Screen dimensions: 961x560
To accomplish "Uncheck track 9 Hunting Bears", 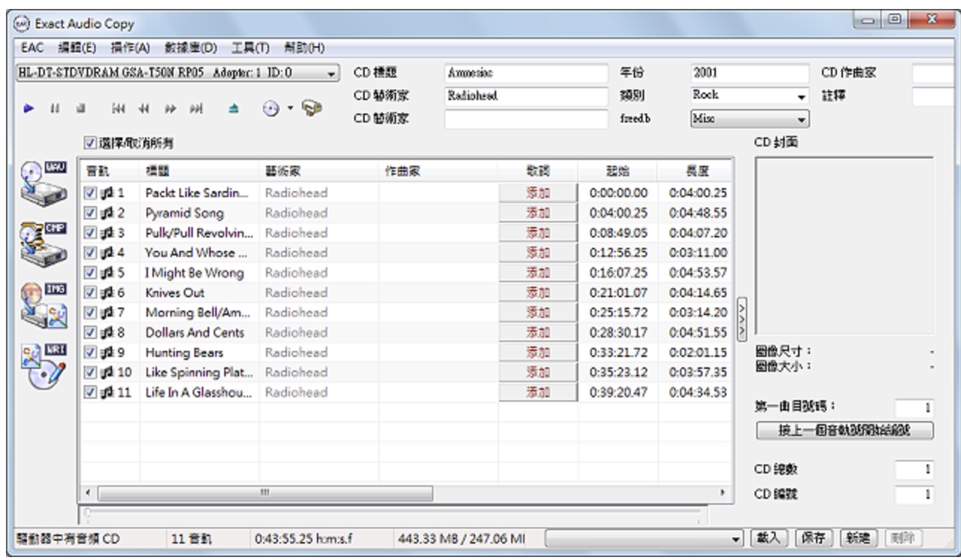I will 90,353.
